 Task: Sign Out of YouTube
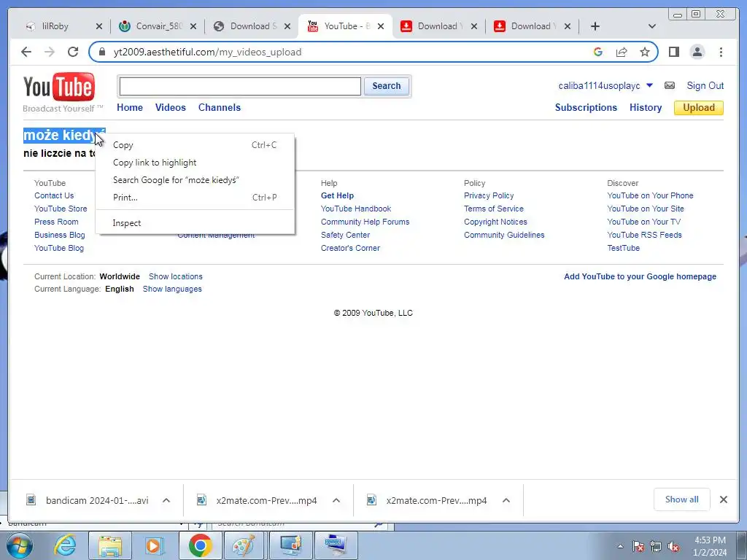point(705,86)
